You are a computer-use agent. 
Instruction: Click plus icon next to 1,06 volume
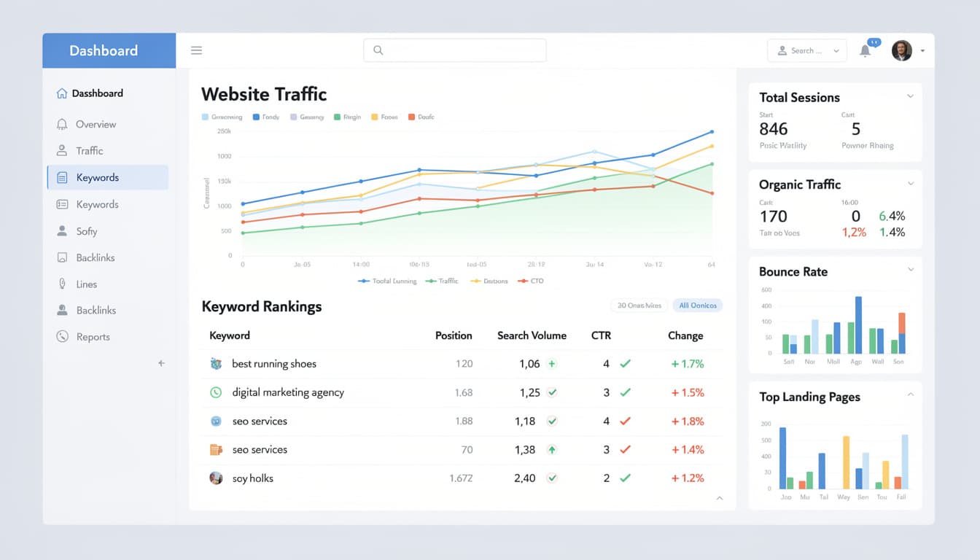pos(552,363)
